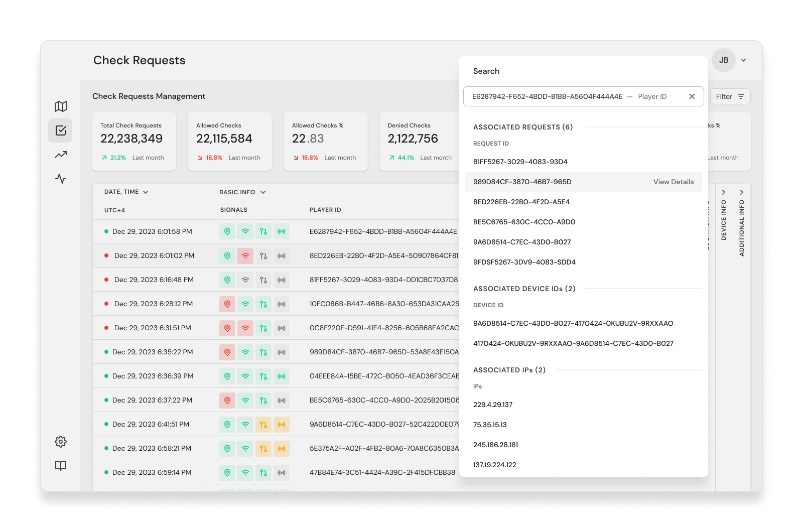Image resolution: width=803 pixels, height=532 pixels.
Task: Clear the Player ID search field
Action: click(692, 96)
